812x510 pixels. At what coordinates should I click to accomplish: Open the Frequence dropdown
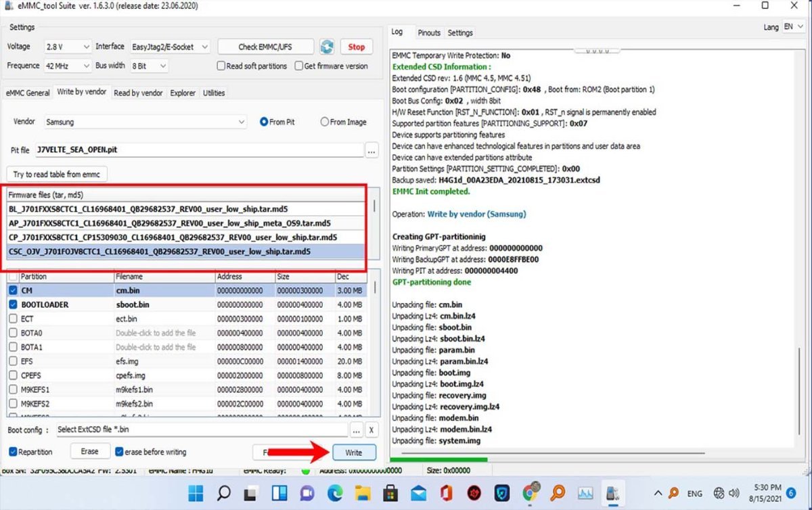coord(68,66)
